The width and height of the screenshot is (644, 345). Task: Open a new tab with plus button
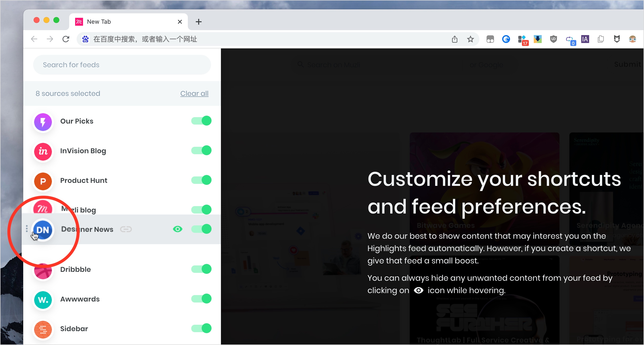(x=198, y=22)
